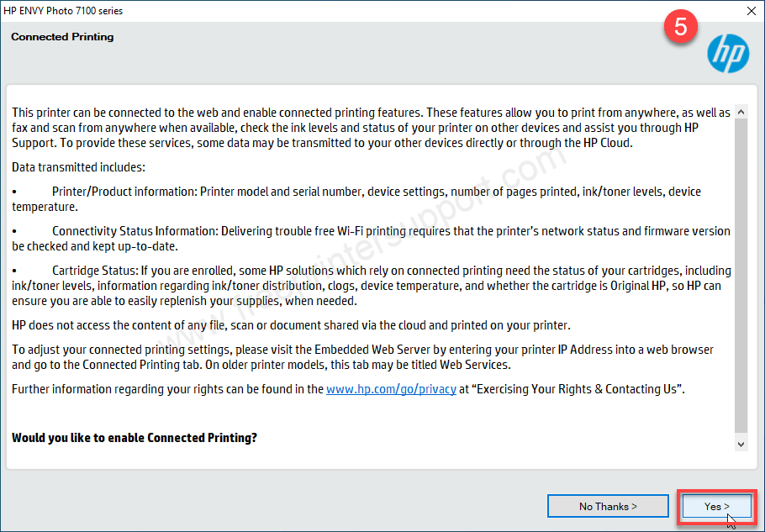Click the 'Data transmitted includes:' line
The height and width of the screenshot is (532, 765).
point(78,167)
